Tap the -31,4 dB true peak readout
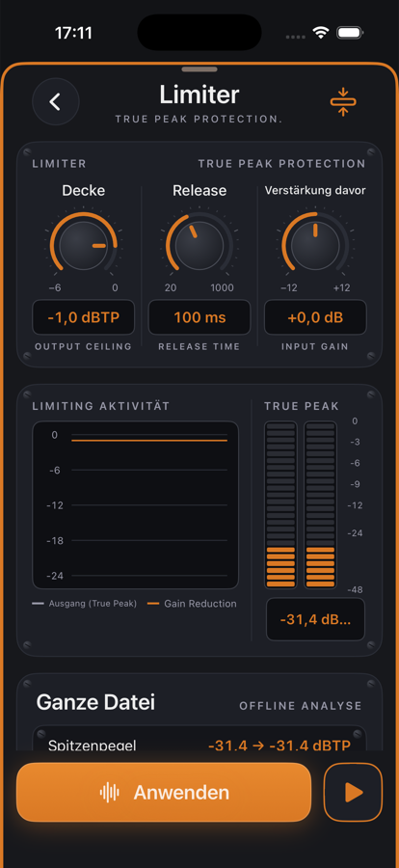 coord(315,619)
